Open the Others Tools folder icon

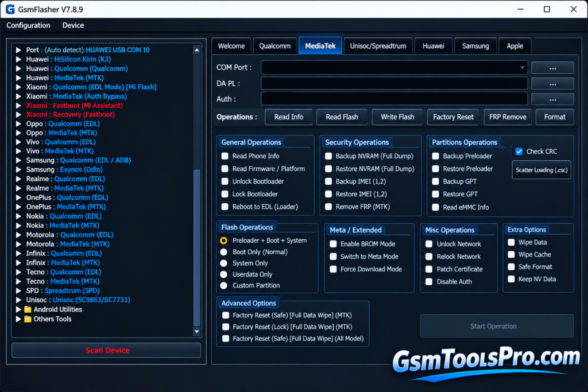[x=28, y=319]
